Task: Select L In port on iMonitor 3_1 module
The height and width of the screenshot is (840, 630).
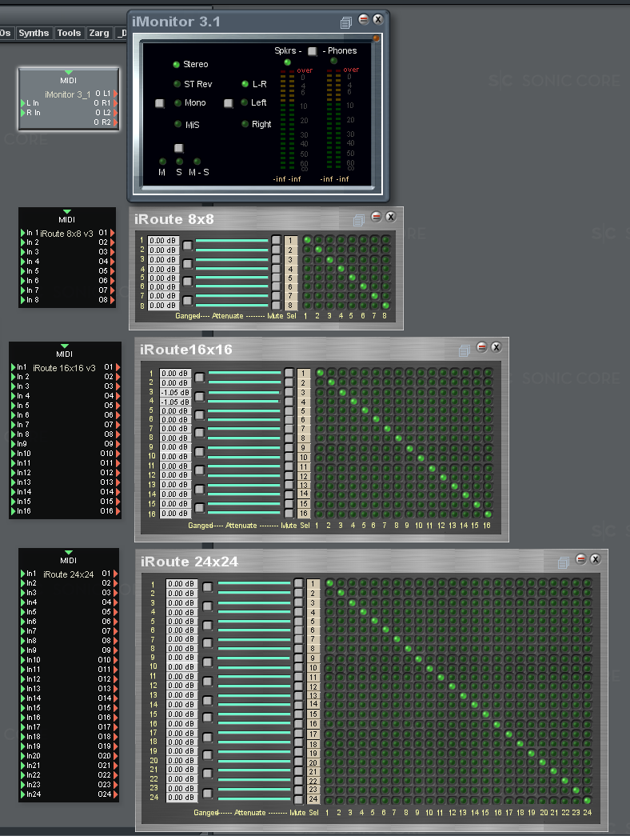Action: tap(23, 103)
